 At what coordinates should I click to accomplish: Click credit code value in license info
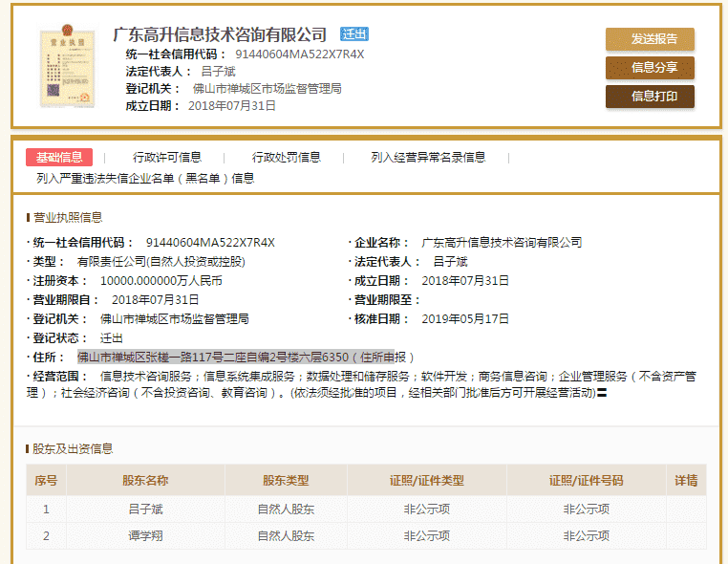pyautogui.click(x=210, y=243)
